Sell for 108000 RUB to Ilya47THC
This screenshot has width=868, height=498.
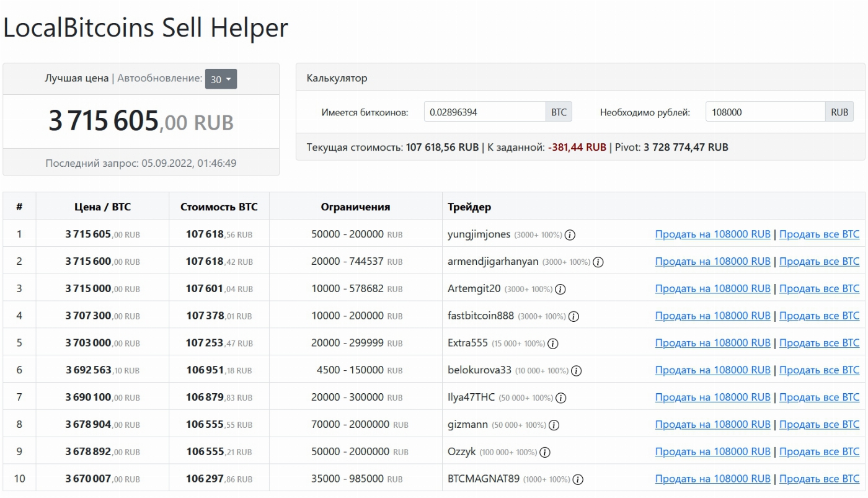713,397
